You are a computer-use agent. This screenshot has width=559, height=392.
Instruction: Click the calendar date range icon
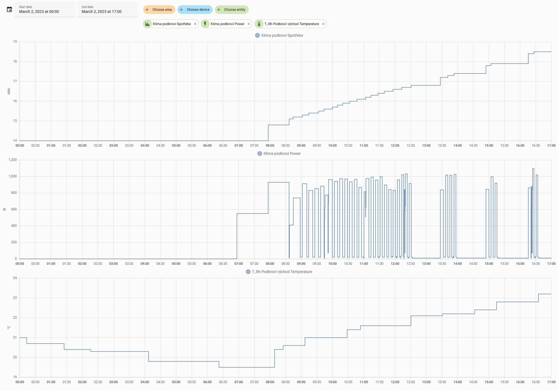[x=9, y=9]
